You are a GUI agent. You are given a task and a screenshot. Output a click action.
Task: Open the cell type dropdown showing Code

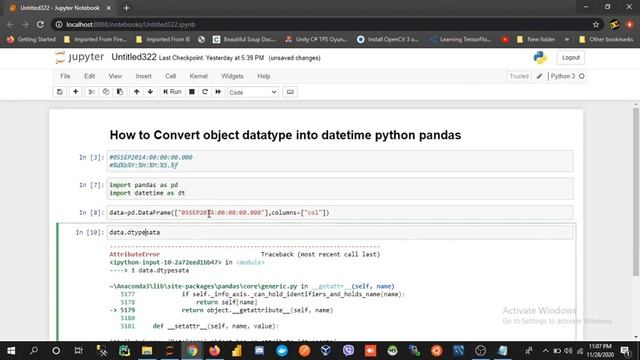[253, 92]
